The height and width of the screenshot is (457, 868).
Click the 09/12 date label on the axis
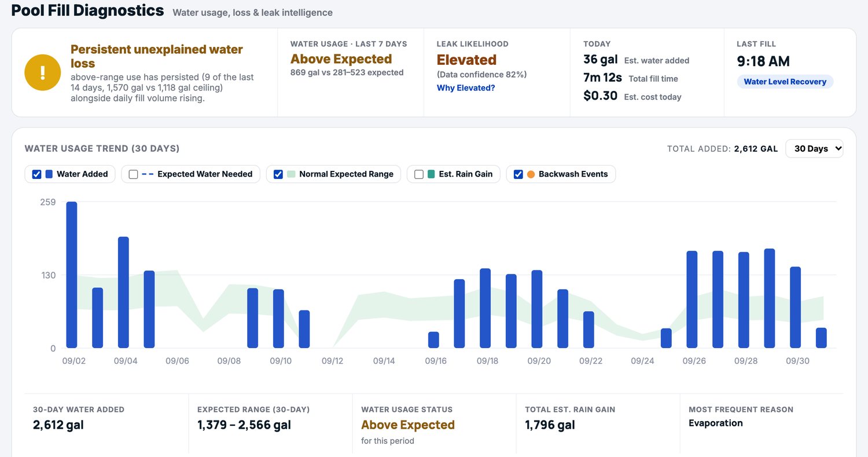332,361
